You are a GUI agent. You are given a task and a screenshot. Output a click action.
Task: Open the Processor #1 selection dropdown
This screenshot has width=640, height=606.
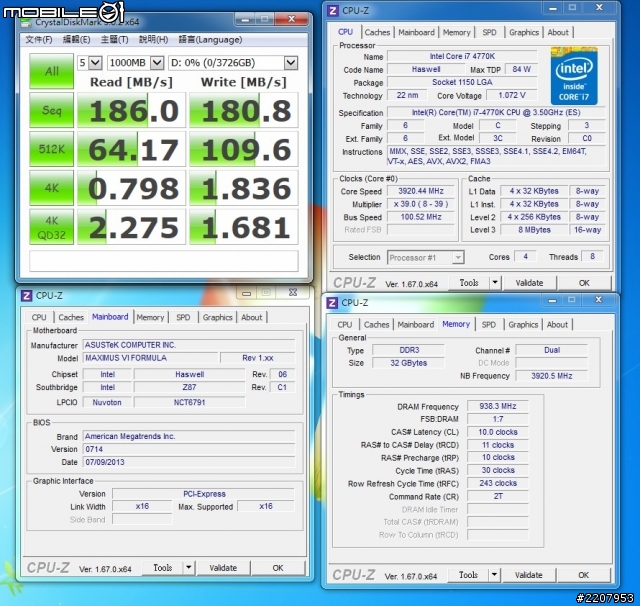(x=426, y=257)
